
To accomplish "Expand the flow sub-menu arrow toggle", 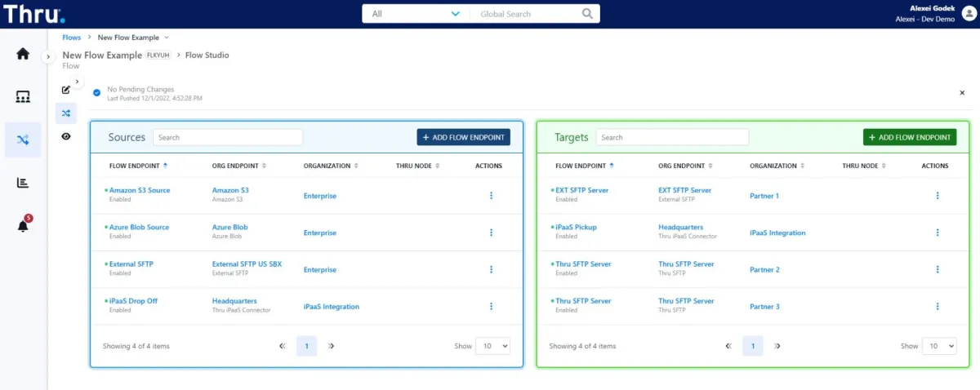I will coord(78,82).
